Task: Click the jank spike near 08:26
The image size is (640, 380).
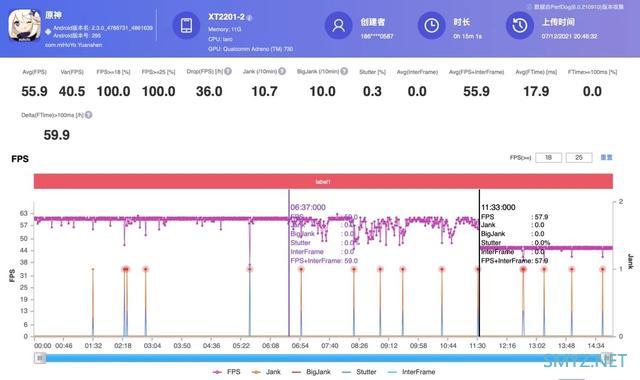Action: (x=354, y=302)
